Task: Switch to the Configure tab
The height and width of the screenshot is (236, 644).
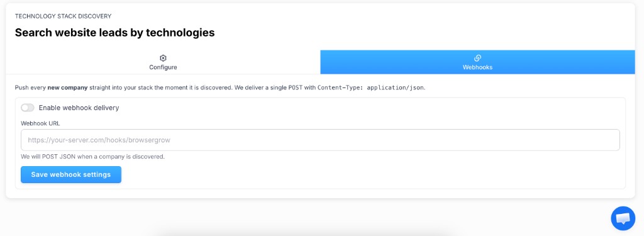Action: [x=163, y=62]
